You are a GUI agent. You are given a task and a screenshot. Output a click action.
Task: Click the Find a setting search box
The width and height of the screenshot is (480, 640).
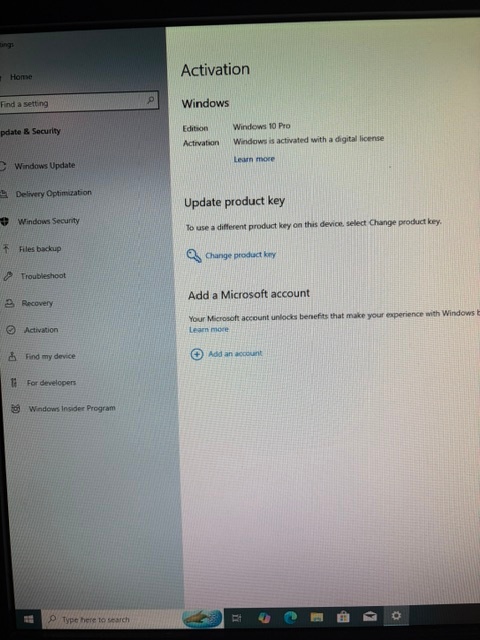(78, 101)
